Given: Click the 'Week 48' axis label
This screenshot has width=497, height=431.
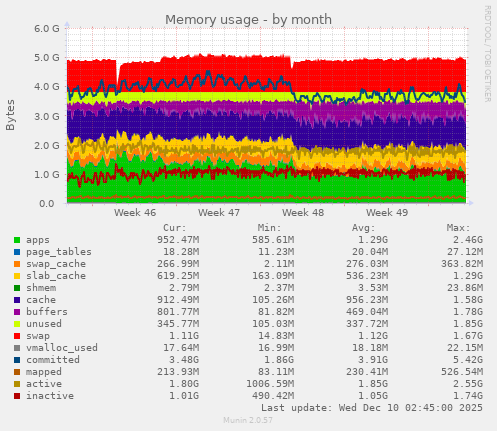Looking at the screenshot, I should pos(303,213).
